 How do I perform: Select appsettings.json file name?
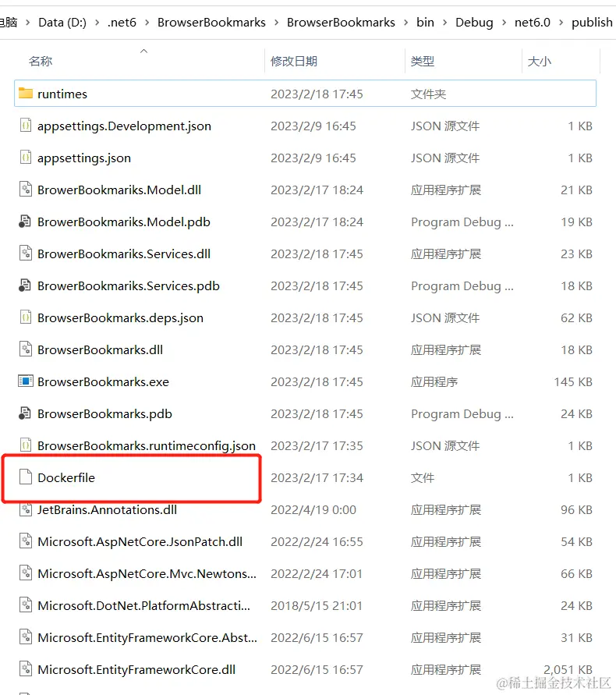[x=84, y=158]
